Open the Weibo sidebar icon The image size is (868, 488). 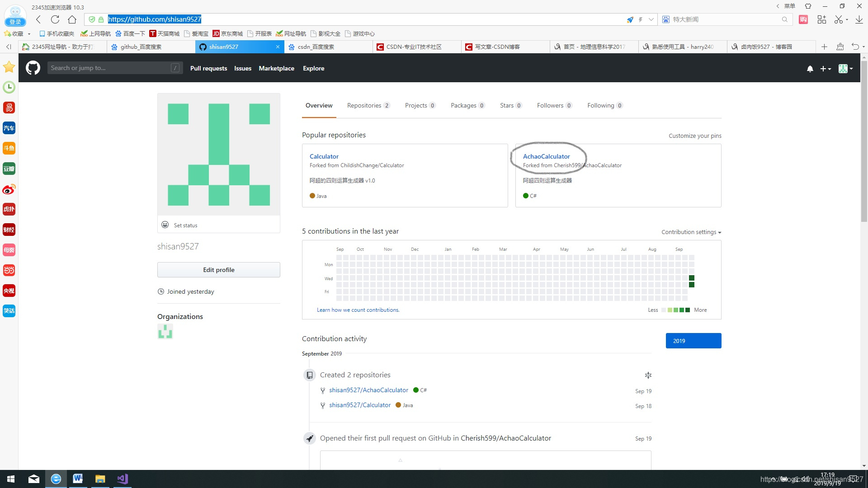tap(9, 189)
